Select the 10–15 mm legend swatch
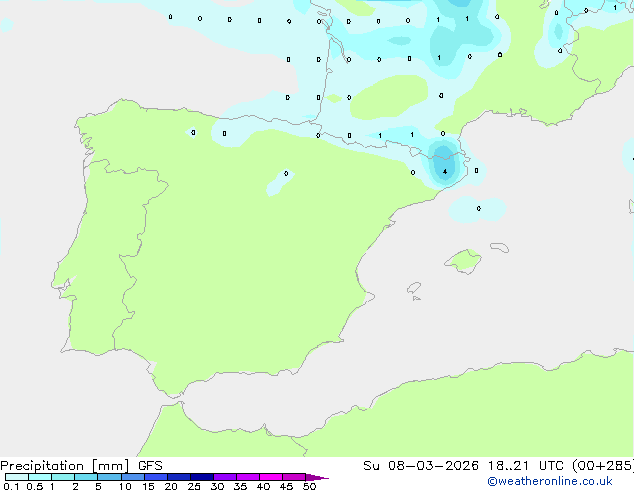Image resolution: width=634 pixels, height=490 pixels. 133,477
